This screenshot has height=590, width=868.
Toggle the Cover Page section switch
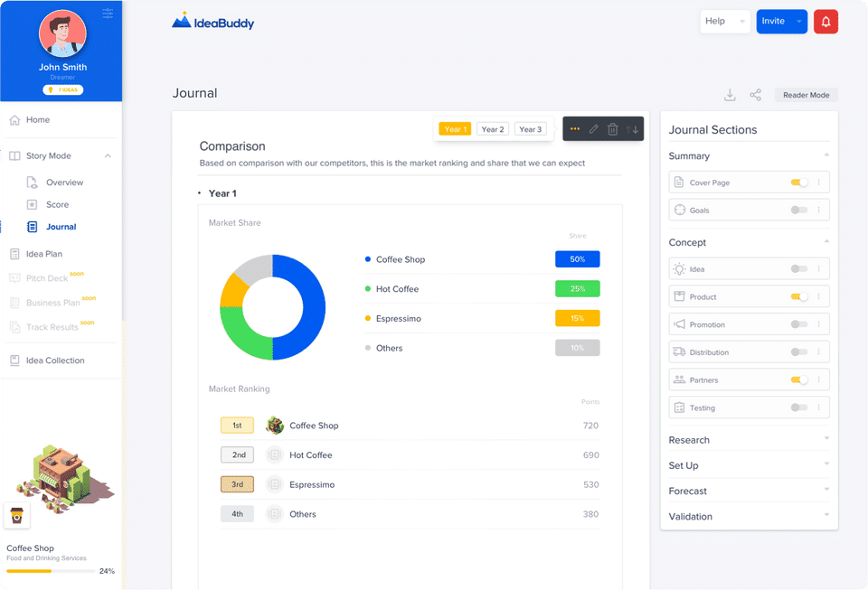[798, 183]
